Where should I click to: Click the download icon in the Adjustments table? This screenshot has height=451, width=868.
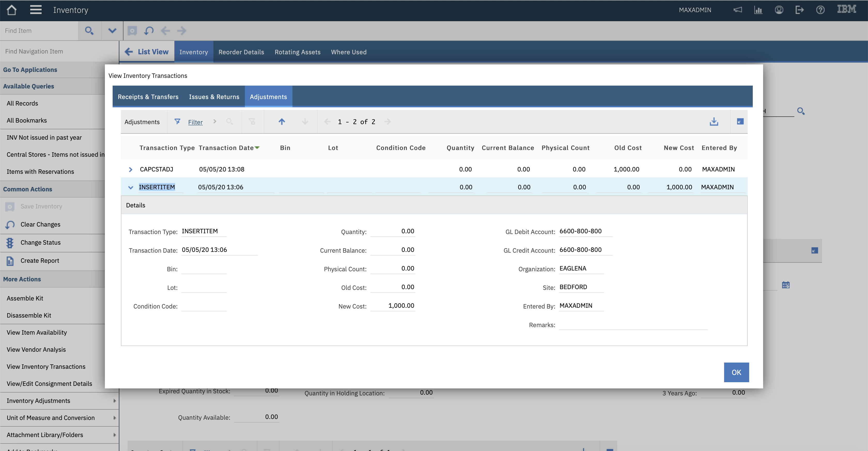pos(714,122)
